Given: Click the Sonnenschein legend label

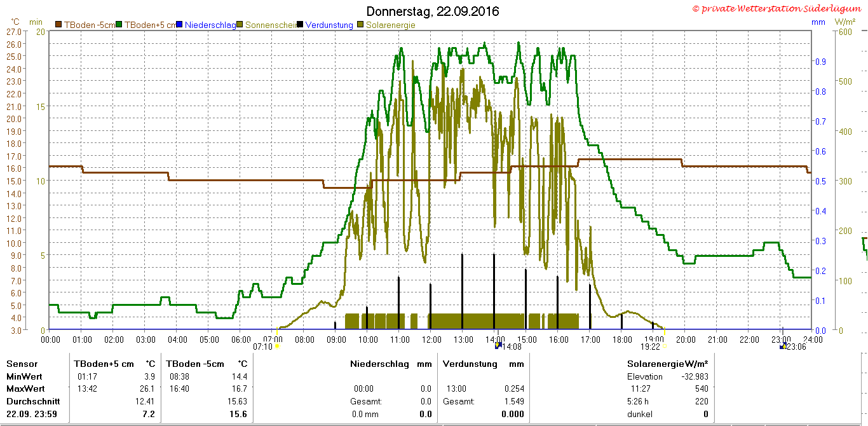Looking at the screenshot, I should [x=271, y=25].
